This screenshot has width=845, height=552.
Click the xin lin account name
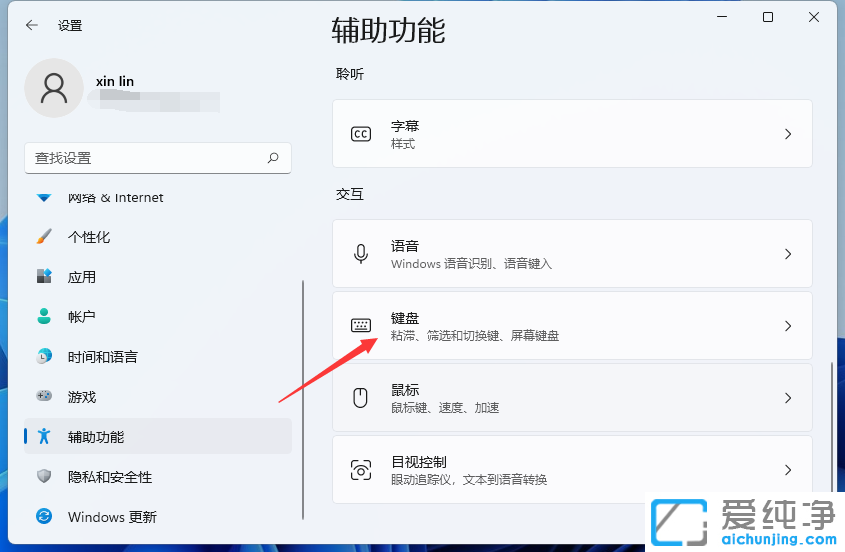[x=115, y=81]
